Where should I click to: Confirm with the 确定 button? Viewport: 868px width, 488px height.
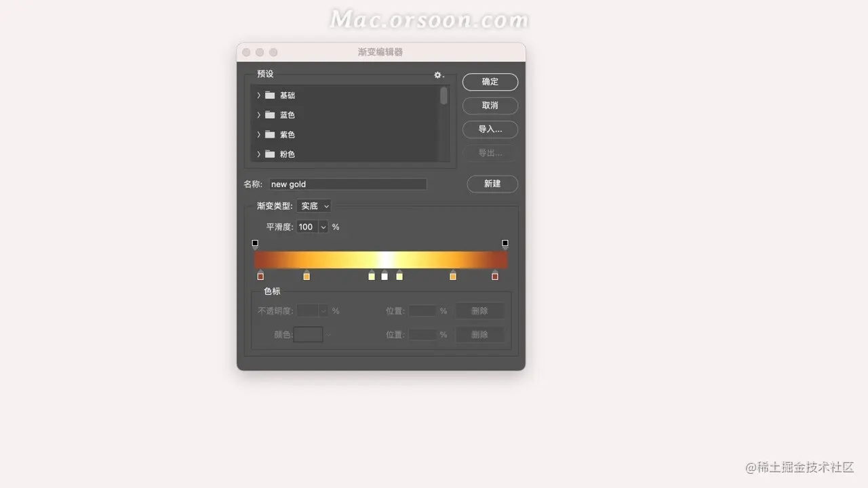[x=490, y=82]
